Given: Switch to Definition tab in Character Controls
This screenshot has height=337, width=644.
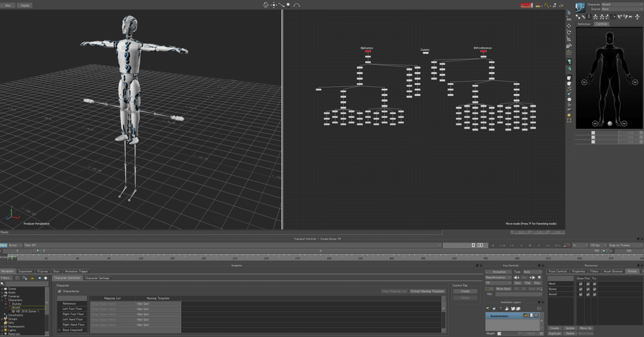Looking at the screenshot, I should (x=583, y=24).
